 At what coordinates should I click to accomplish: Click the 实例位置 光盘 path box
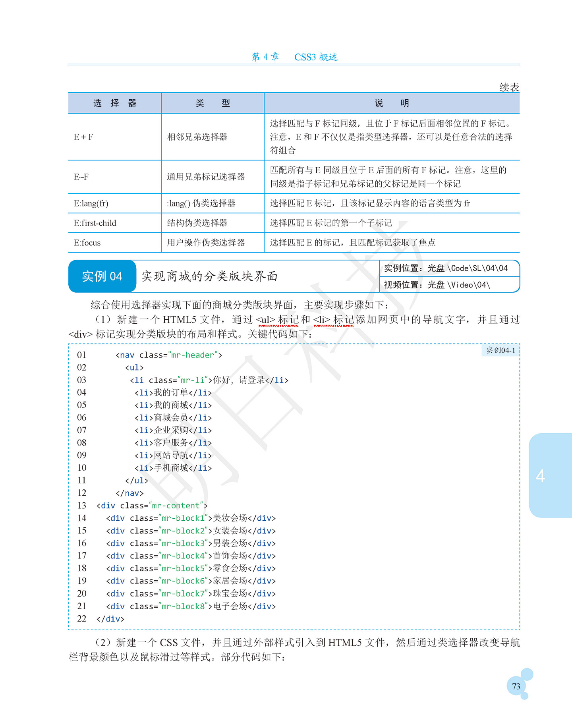[x=449, y=268]
